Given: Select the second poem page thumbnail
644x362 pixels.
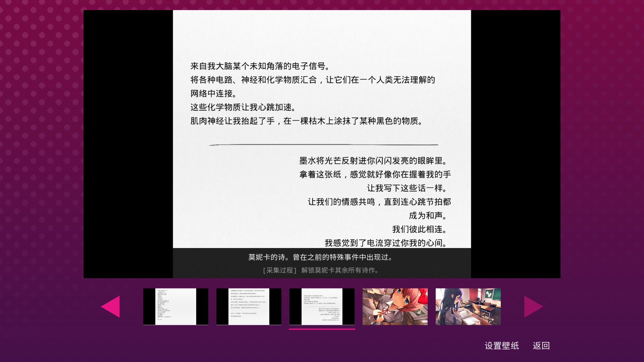Looking at the screenshot, I should coord(249,306).
